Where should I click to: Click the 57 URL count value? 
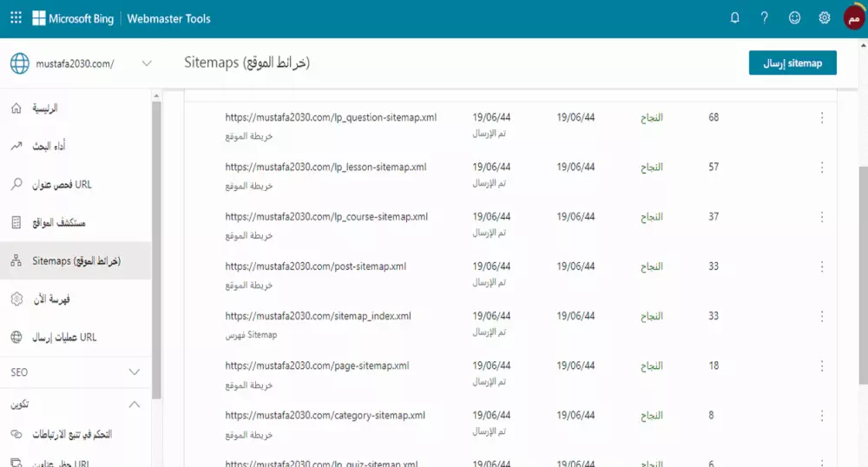tap(713, 168)
